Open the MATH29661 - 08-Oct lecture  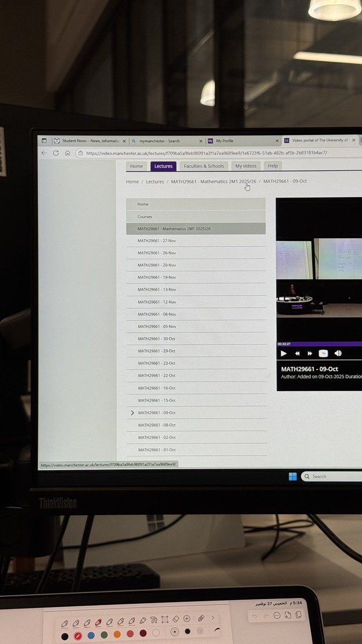pyautogui.click(x=197, y=425)
